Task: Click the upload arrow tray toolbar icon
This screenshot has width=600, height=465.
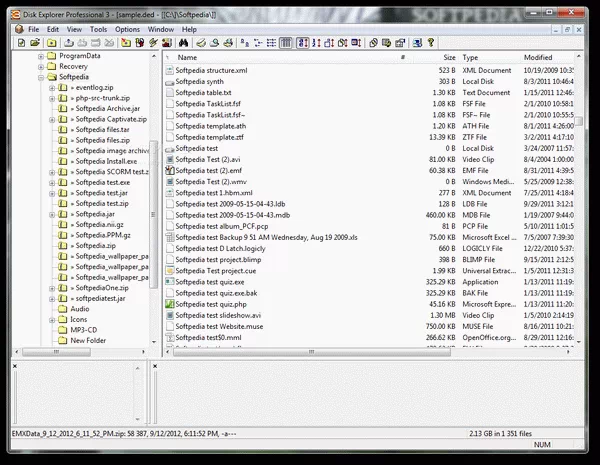Action: point(68,43)
